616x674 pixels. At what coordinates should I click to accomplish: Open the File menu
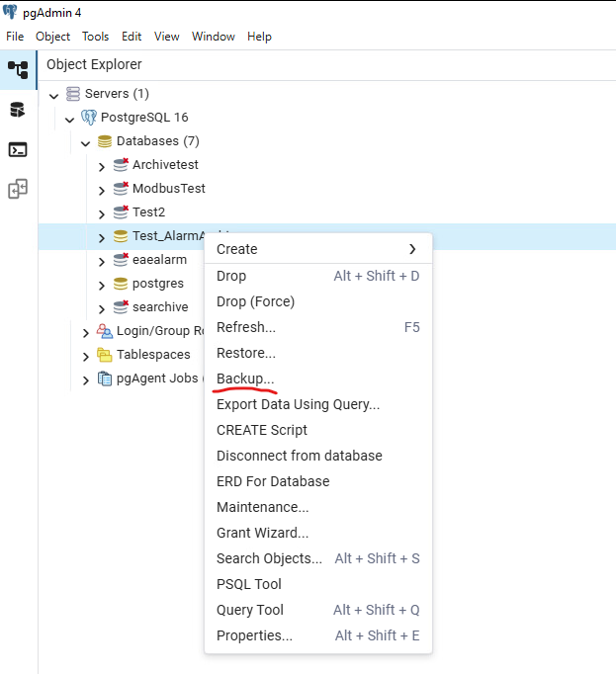[x=15, y=37]
